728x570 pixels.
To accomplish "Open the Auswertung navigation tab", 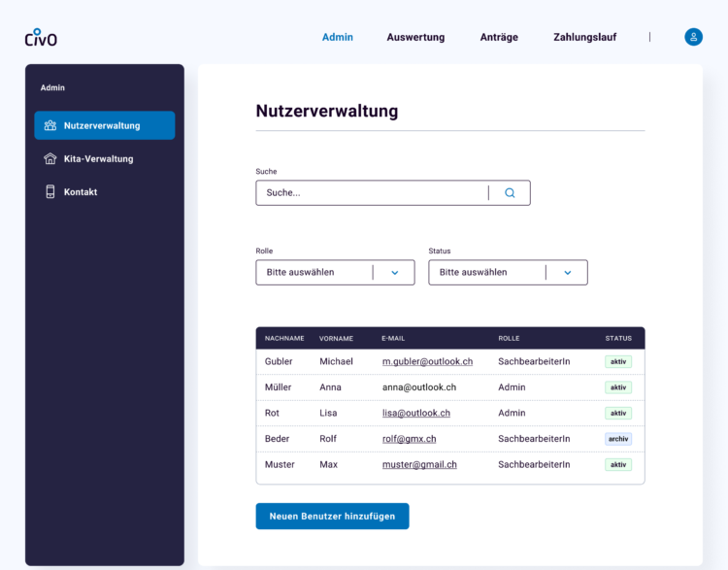I will 415,37.
